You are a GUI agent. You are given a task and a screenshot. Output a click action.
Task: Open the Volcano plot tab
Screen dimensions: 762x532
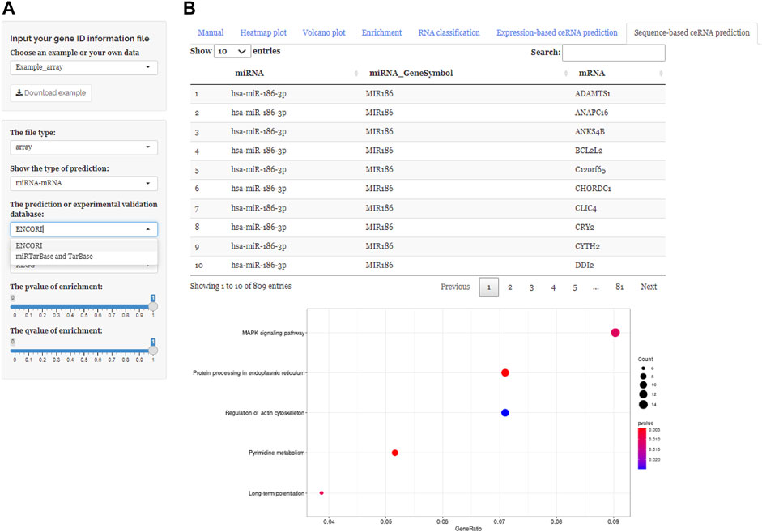pyautogui.click(x=324, y=33)
